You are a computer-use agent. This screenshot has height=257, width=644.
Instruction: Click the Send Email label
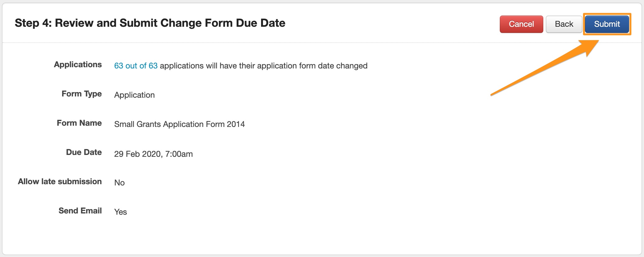[x=80, y=211]
